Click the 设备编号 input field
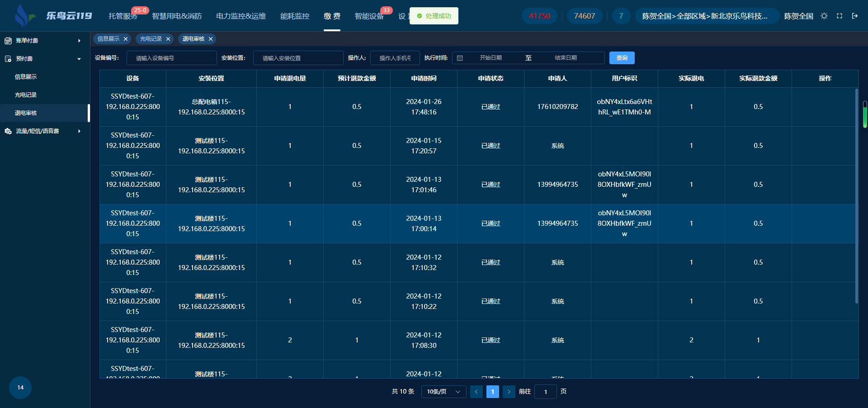868x408 pixels. 171,58
